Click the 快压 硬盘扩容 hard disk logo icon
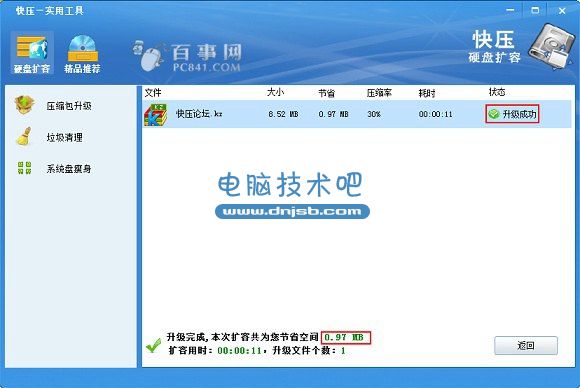Screen dimensions: 580x388 point(553,47)
